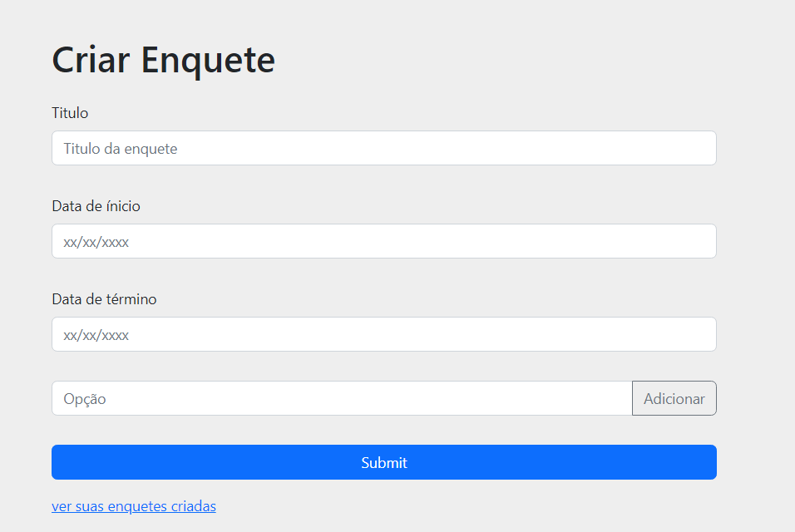Focus the title input to type a poll name
The image size is (795, 532).
[384, 148]
